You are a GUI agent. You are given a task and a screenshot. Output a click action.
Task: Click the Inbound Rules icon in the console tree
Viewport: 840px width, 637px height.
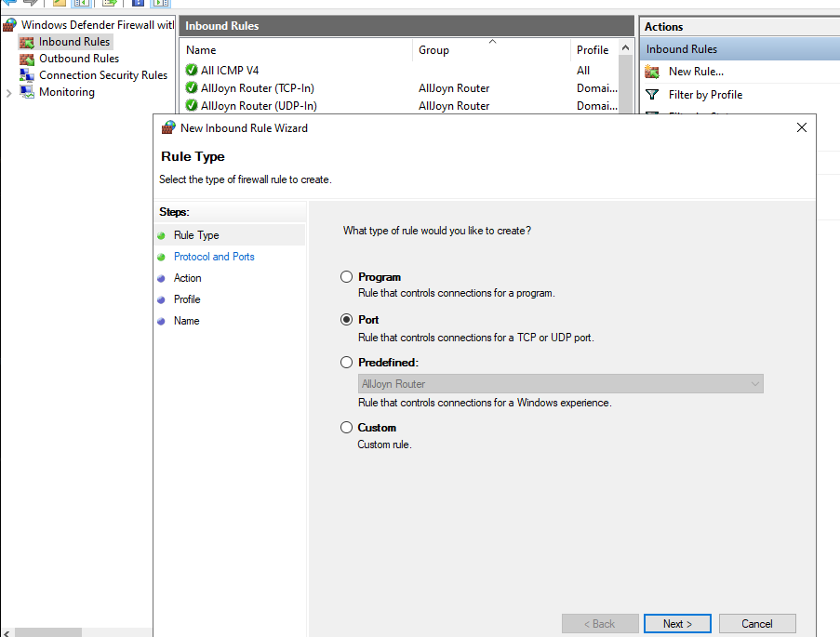pyautogui.click(x=27, y=42)
